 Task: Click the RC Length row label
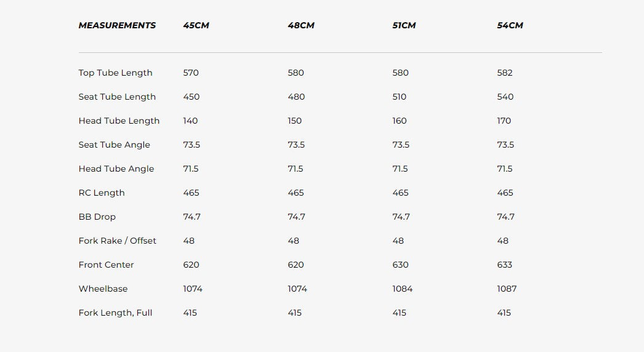pos(102,193)
